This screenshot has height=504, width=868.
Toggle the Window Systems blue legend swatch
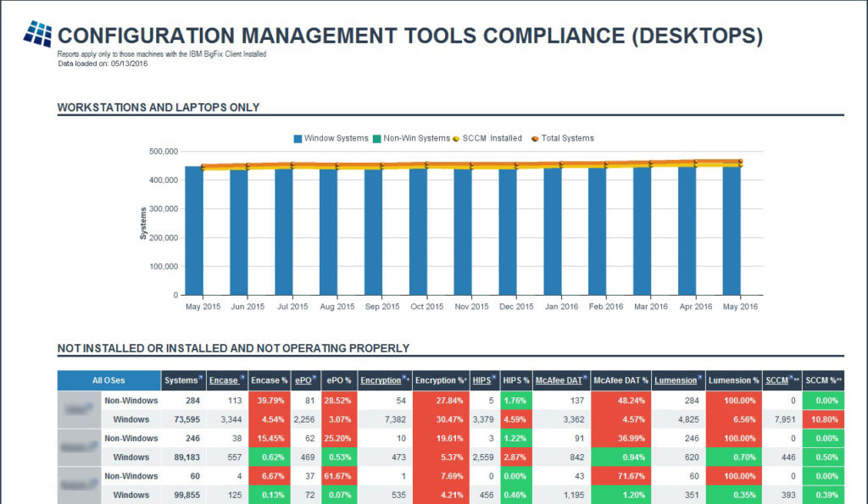pyautogui.click(x=298, y=139)
